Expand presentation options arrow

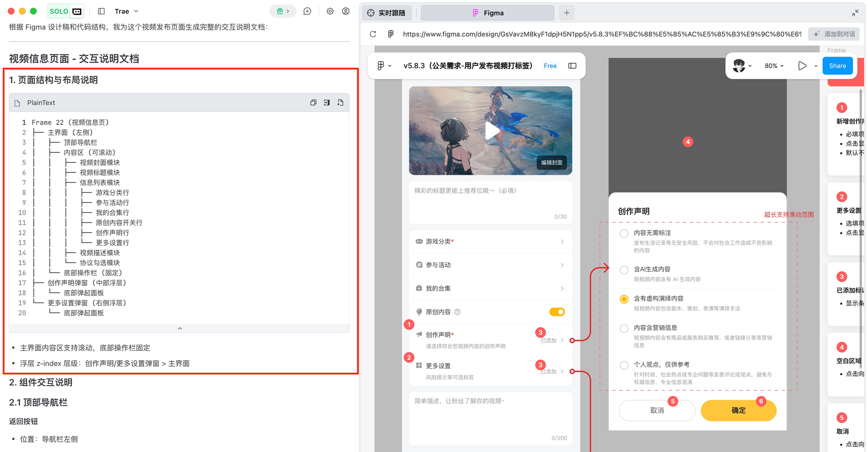click(816, 66)
